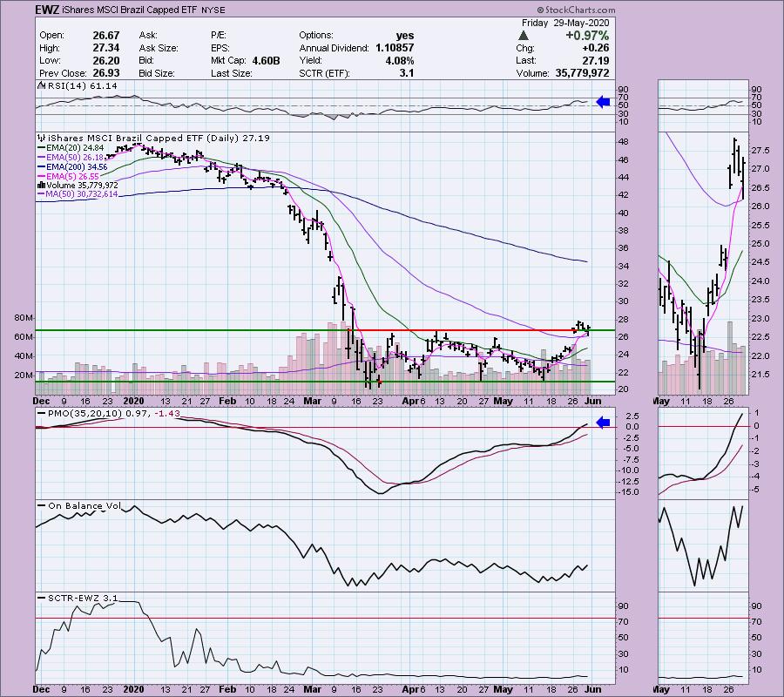This screenshot has width=784, height=697.
Task: Click the Yield value 4.08%
Action: [400, 60]
